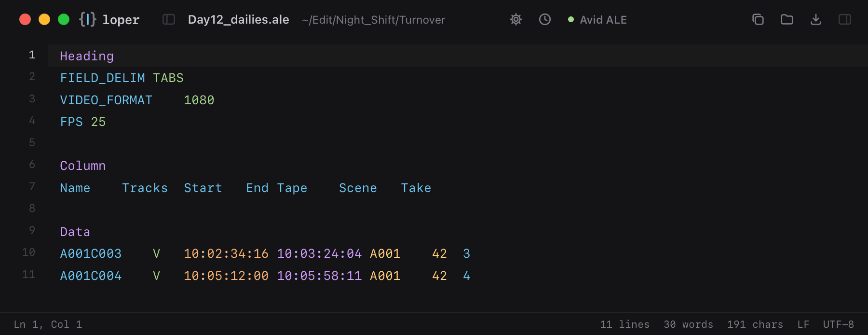Click the 25 frame rate value
The image size is (868, 335).
pyautogui.click(x=98, y=122)
